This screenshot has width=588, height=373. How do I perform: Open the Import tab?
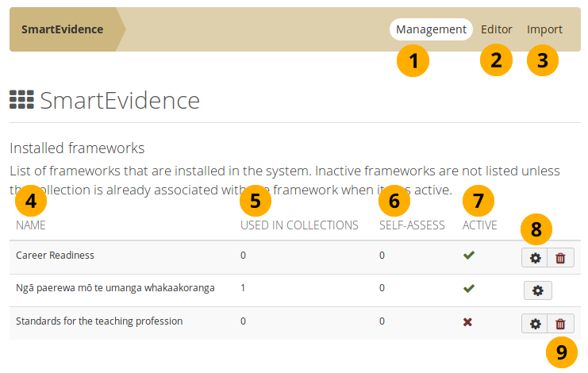[544, 29]
